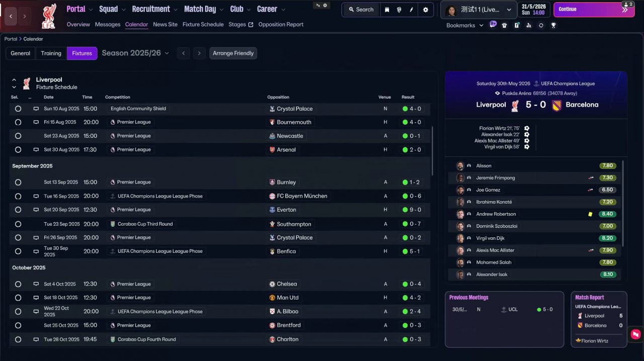Image resolution: width=644 pixels, height=361 pixels.
Task: Switch to the General tab
Action: pos(21,53)
